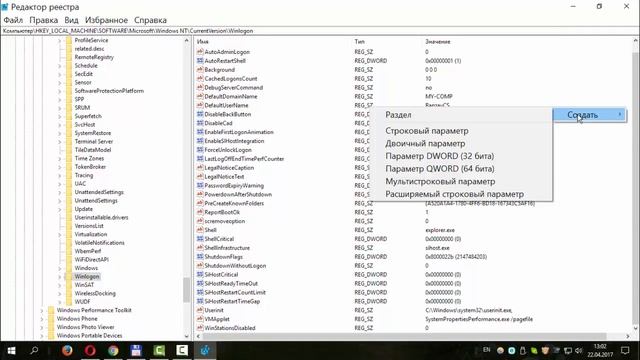Launch Chrome from the taskbar
Viewport: 640px width, 360px height.
pyautogui.click(x=113, y=350)
